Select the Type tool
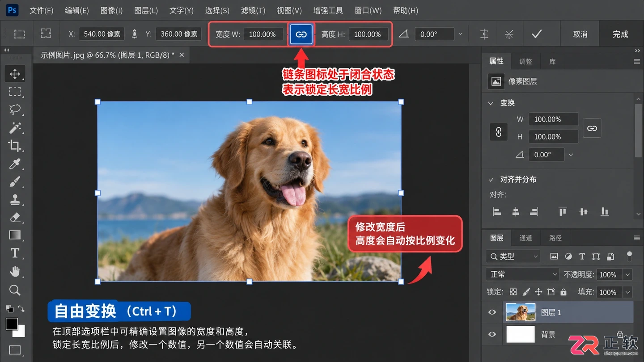The width and height of the screenshot is (644, 362). coord(15,253)
